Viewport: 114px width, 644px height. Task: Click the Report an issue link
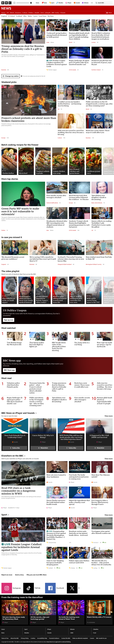(7, 575)
